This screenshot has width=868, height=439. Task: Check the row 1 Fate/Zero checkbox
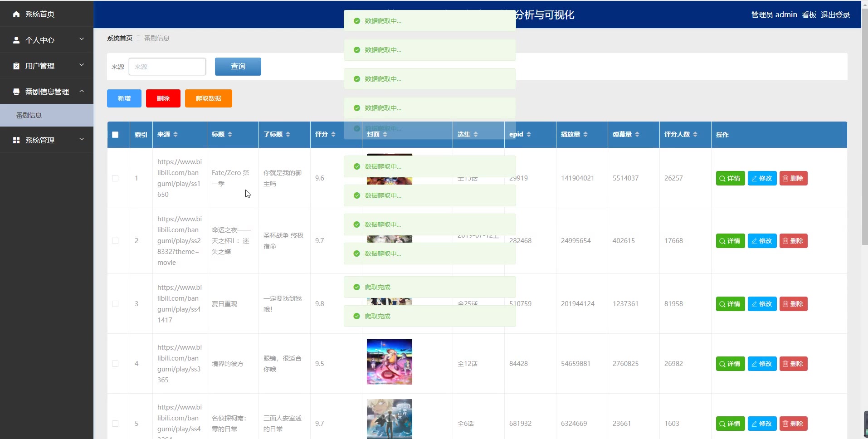(x=115, y=178)
